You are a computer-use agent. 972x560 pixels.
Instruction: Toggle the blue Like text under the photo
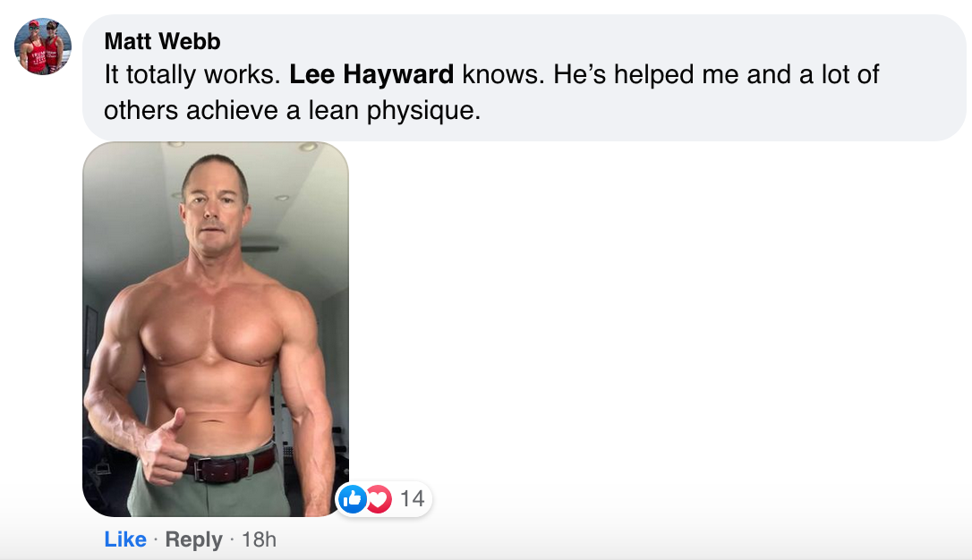point(125,539)
